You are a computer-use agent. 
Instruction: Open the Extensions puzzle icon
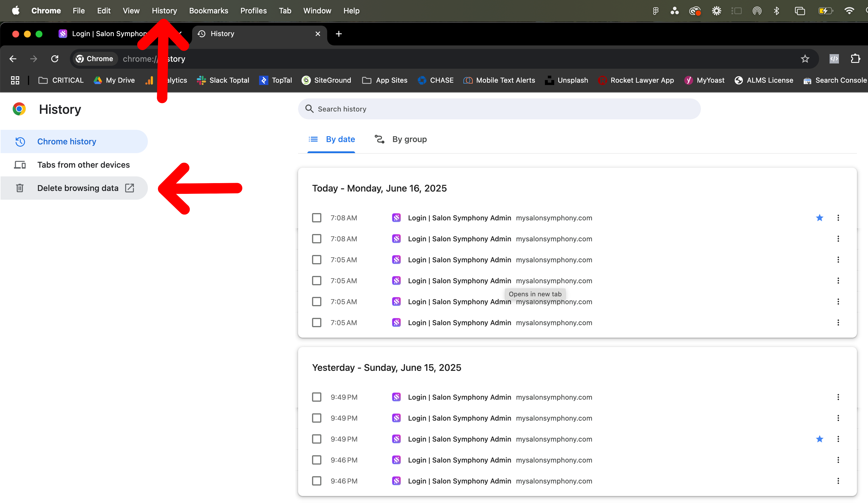pyautogui.click(x=855, y=59)
